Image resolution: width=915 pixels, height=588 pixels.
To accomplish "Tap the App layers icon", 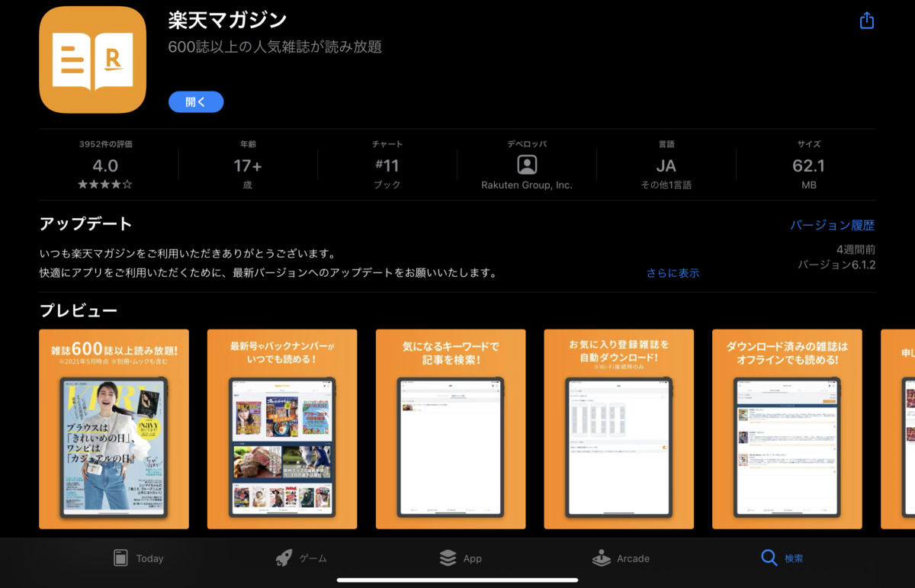I will click(448, 557).
